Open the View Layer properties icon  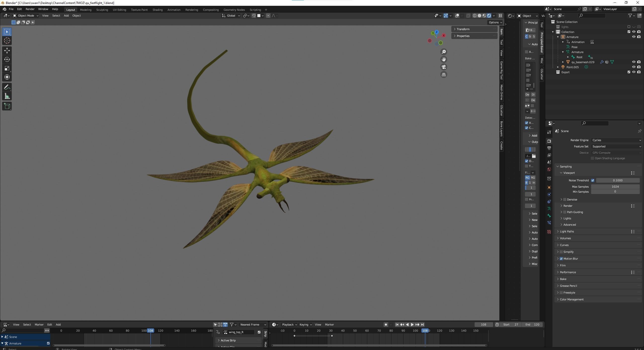(549, 155)
